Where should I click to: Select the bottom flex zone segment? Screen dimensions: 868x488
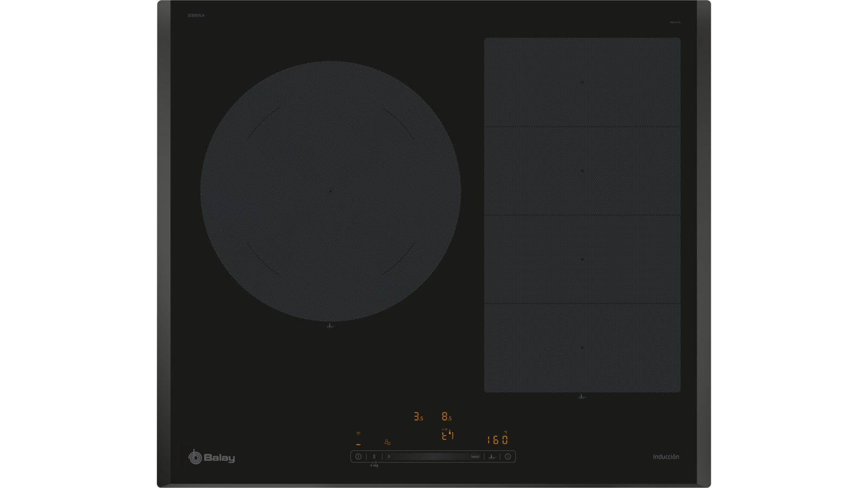click(582, 348)
